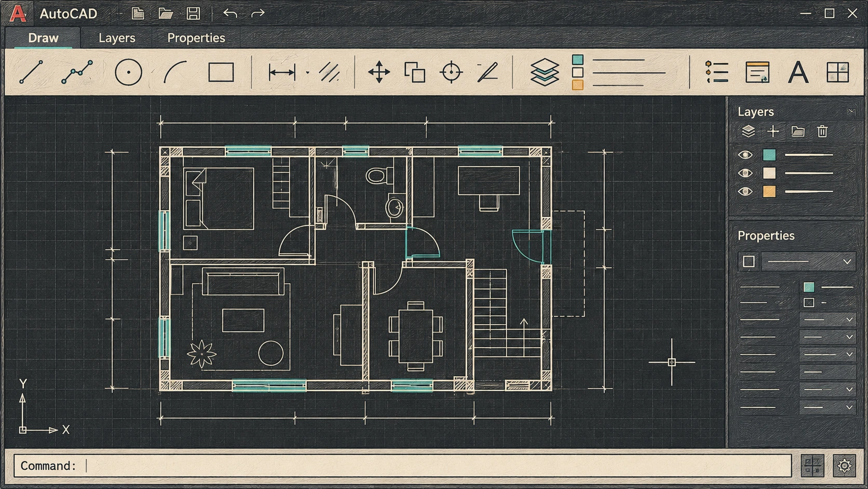Select the Line drawing tool
868x489 pixels.
click(x=31, y=72)
